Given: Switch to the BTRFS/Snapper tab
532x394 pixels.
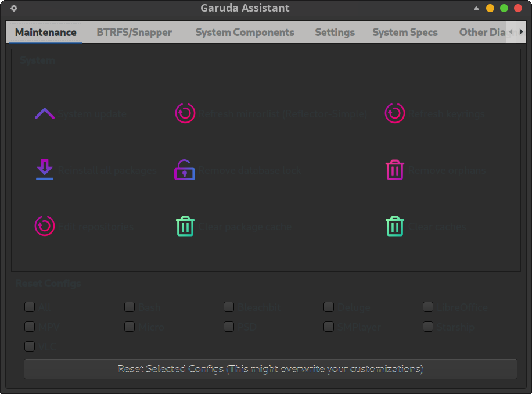Looking at the screenshot, I should pyautogui.click(x=134, y=33).
